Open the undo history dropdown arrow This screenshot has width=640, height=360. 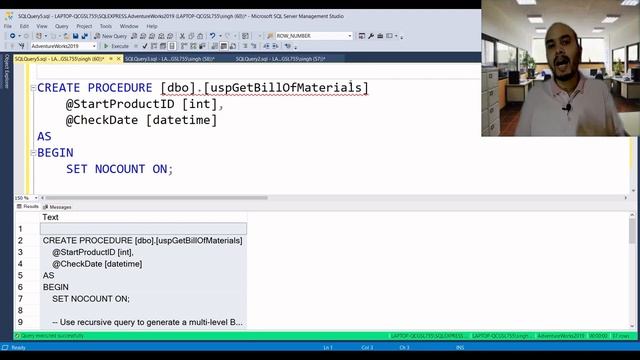[x=220, y=36]
